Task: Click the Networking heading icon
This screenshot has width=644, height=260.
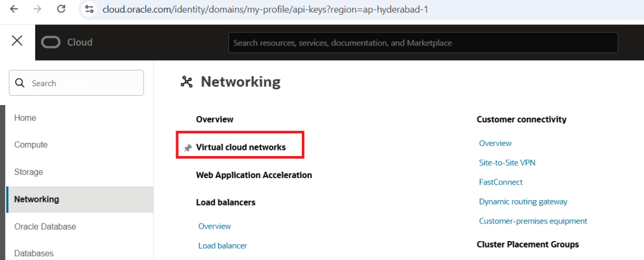Action: 186,81
